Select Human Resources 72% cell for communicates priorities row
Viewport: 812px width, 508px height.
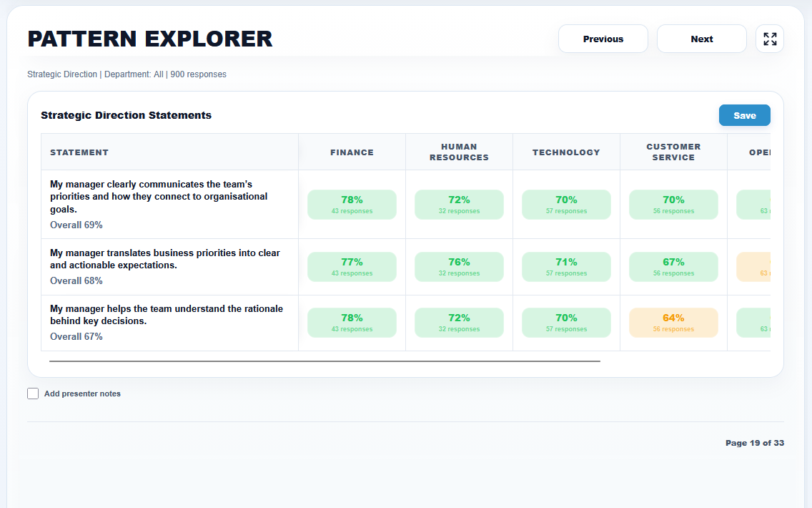point(459,204)
